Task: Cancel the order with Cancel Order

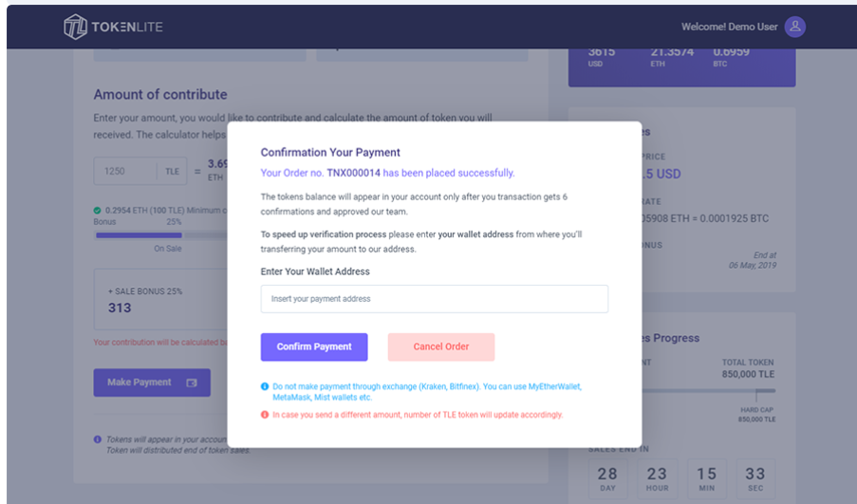Action: [441, 346]
